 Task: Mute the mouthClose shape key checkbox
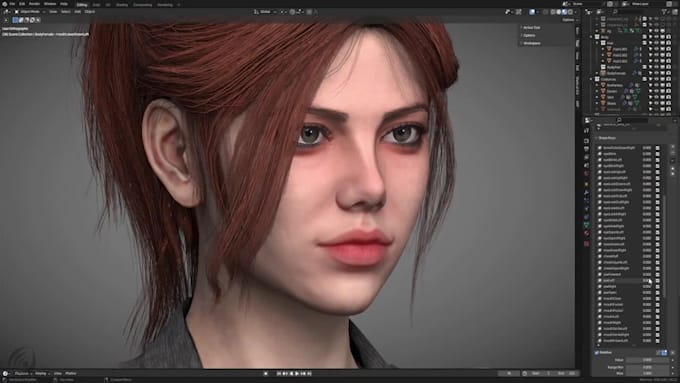(x=658, y=298)
